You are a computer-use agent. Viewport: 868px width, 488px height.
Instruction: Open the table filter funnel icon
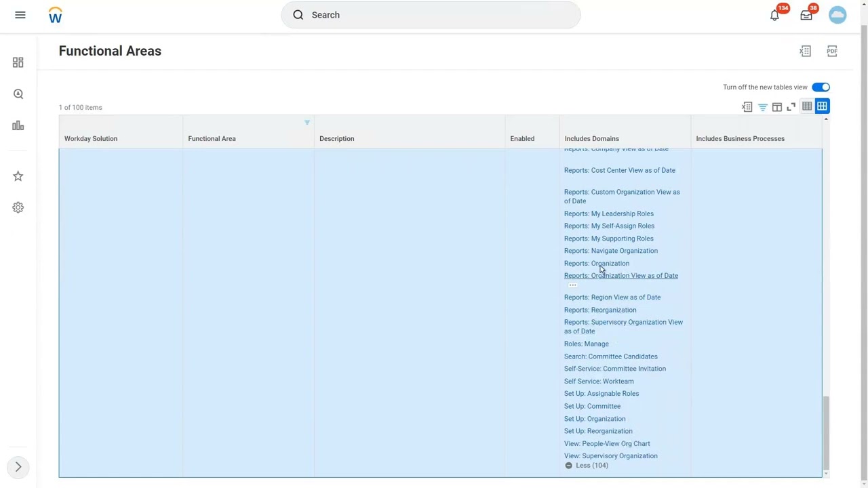(762, 107)
